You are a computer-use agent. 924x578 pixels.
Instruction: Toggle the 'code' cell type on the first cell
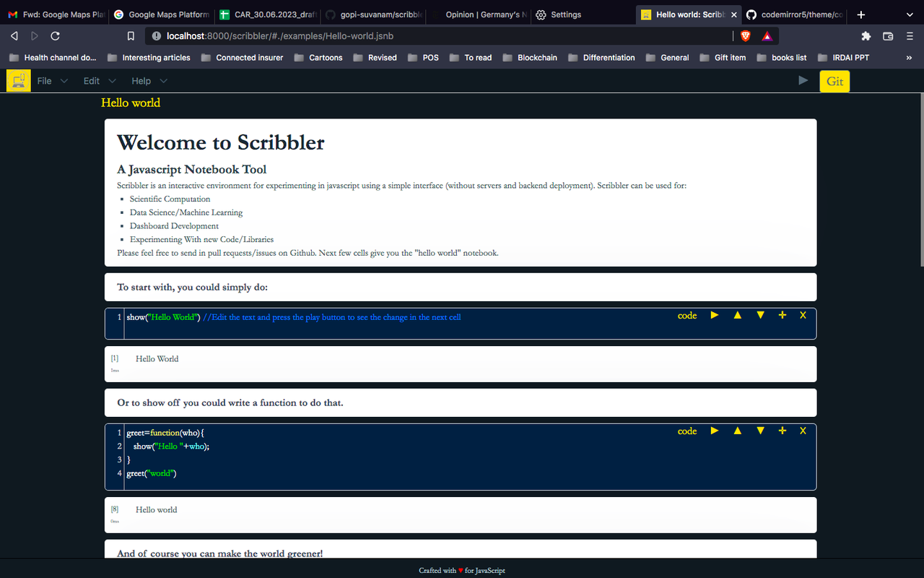[687, 315]
